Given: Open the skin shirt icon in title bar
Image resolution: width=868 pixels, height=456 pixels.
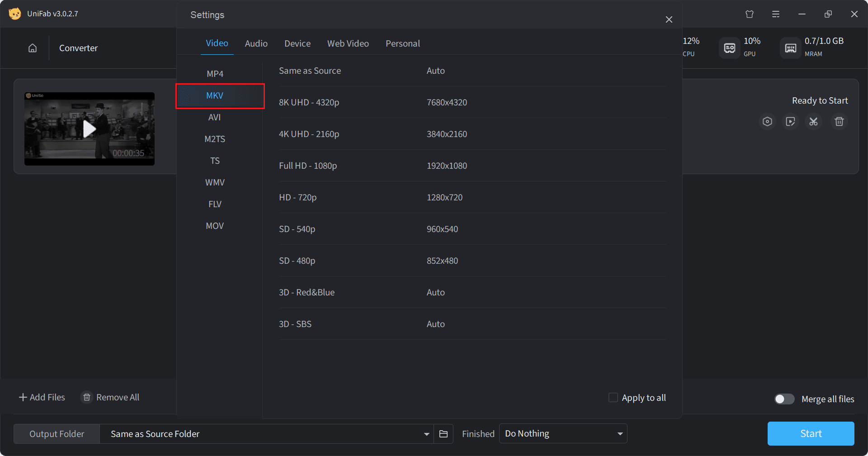Looking at the screenshot, I should coord(750,14).
